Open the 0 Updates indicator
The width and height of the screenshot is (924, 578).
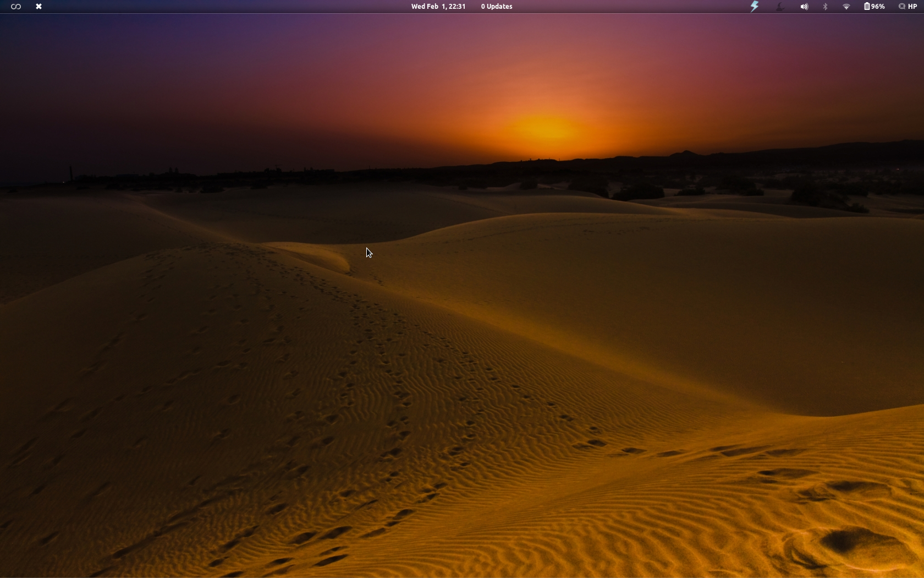(497, 7)
